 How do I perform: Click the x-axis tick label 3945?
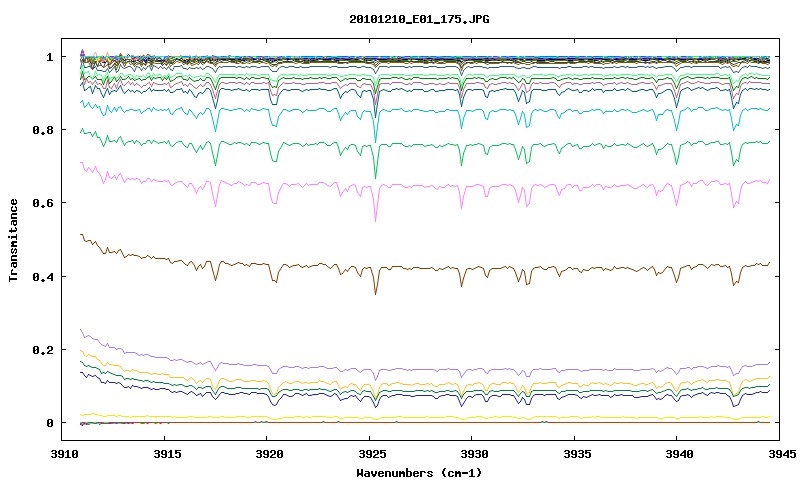click(x=782, y=454)
